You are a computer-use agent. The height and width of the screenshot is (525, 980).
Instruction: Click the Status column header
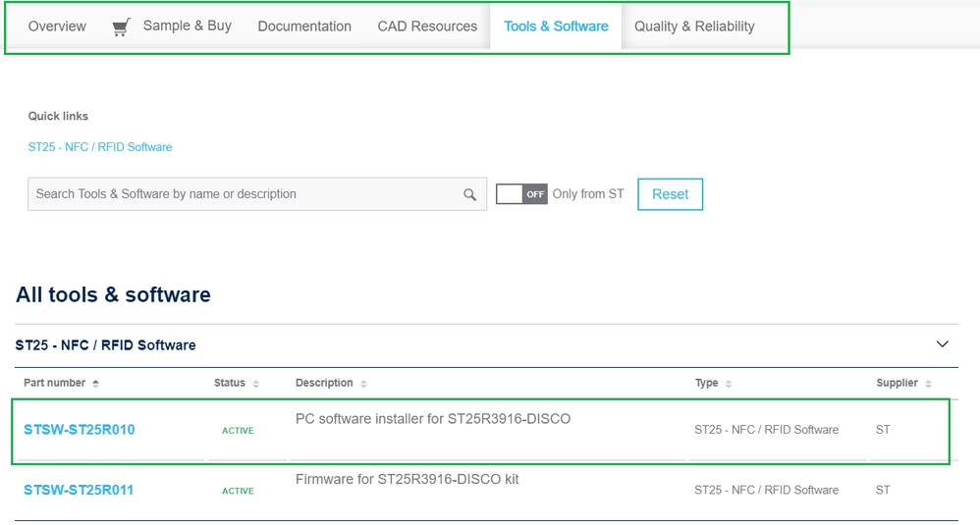coord(230,383)
